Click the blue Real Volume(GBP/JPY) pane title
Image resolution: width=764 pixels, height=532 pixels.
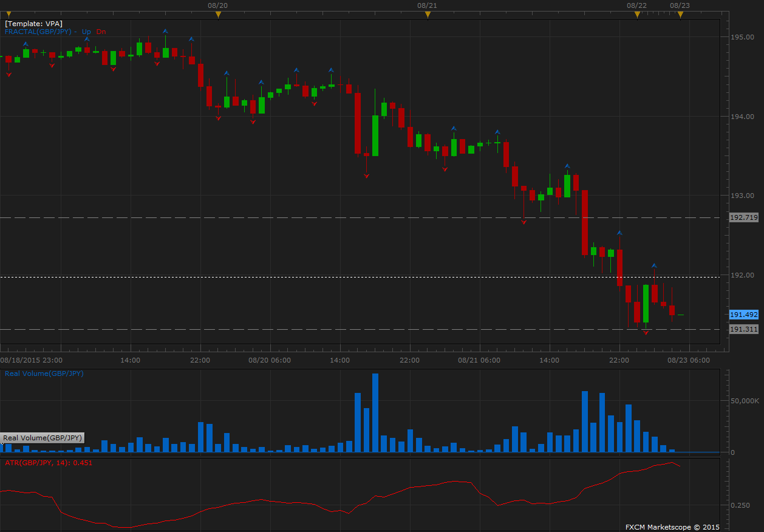pos(44,373)
